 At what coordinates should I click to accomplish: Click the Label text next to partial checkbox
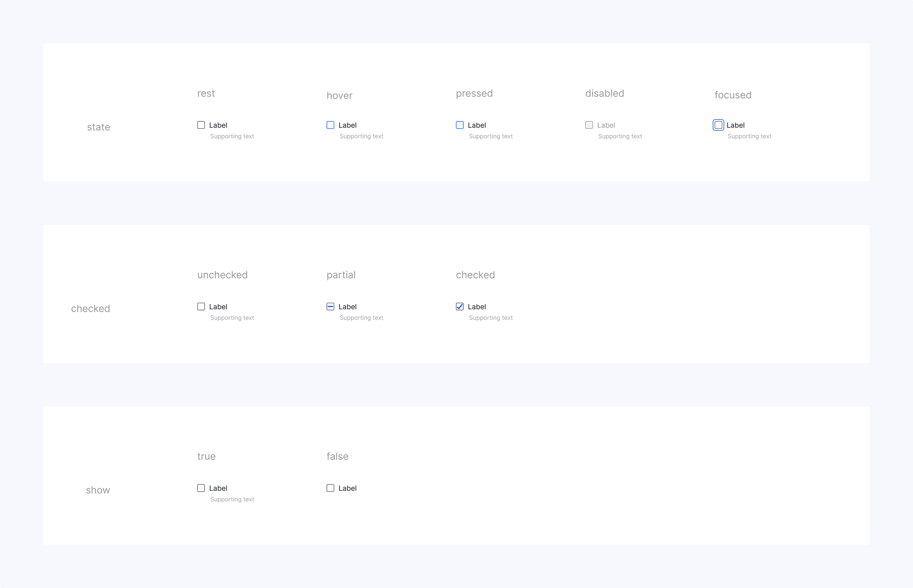point(347,307)
